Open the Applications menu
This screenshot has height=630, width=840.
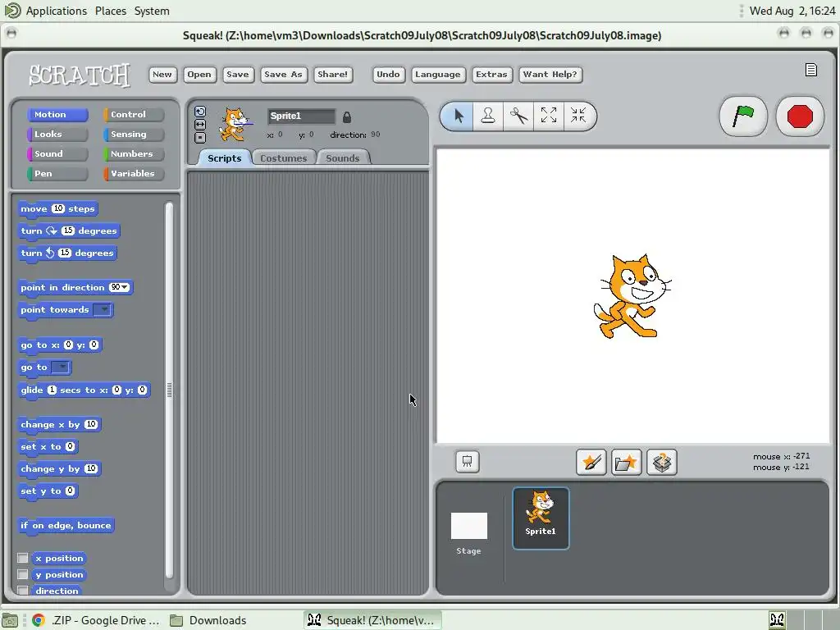pyautogui.click(x=57, y=11)
